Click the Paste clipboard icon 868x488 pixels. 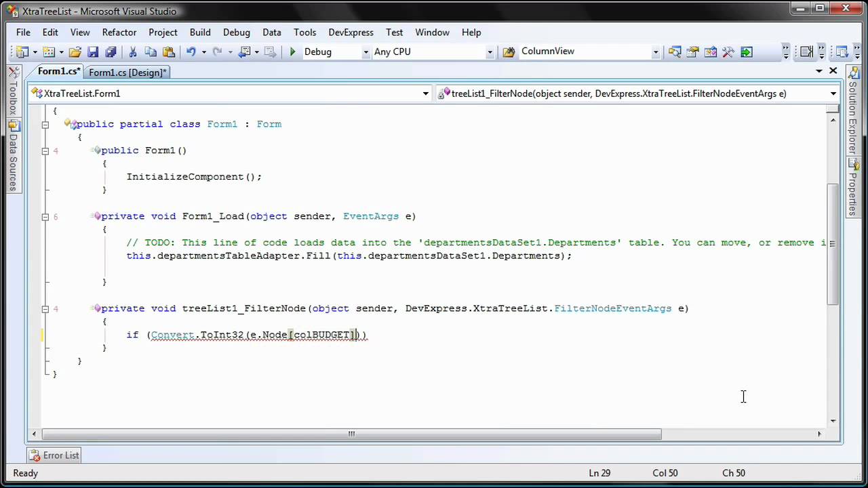pos(169,52)
